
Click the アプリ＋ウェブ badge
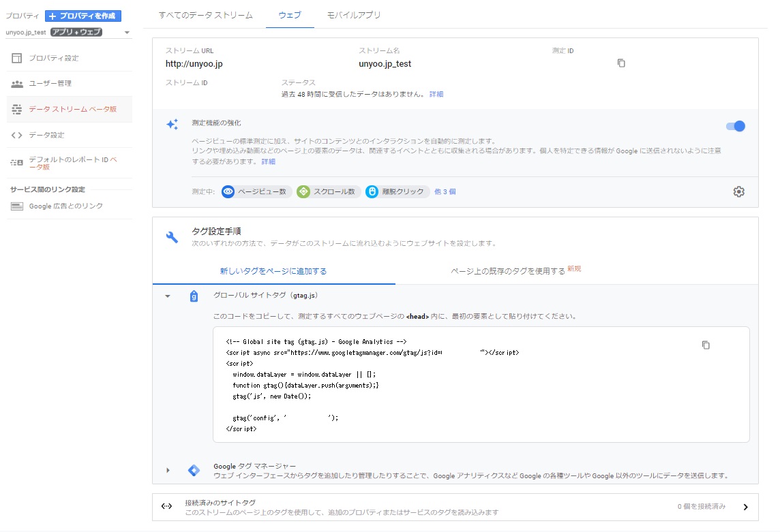point(76,32)
